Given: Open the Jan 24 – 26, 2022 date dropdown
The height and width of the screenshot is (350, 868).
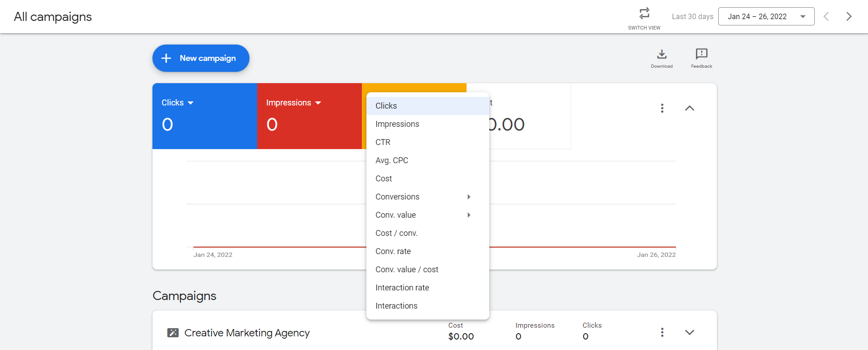Looking at the screenshot, I should click(766, 16).
